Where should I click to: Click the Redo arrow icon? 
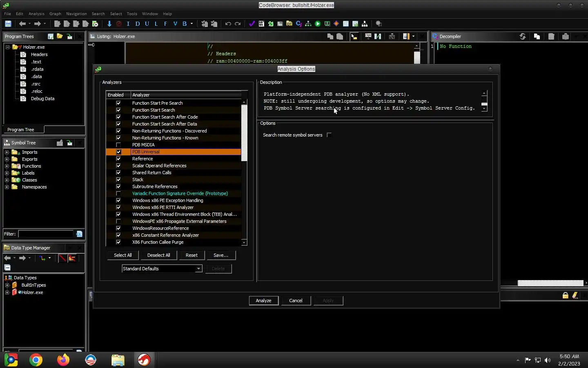238,24
